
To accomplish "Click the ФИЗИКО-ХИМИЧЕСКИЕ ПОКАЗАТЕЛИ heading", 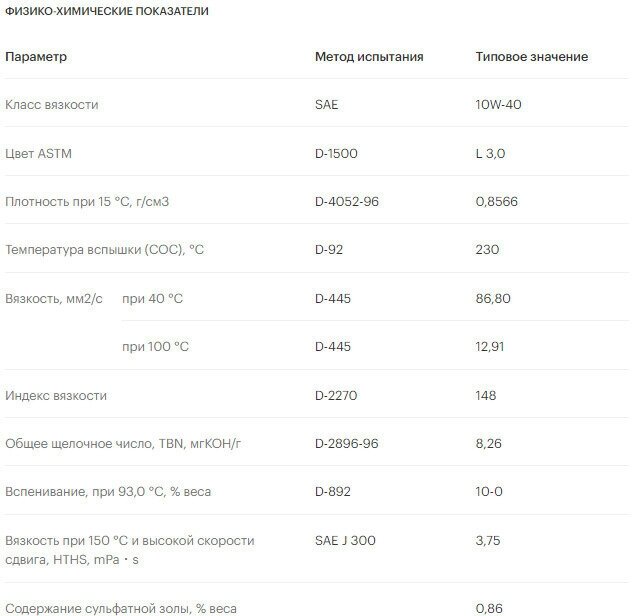I will (107, 11).
